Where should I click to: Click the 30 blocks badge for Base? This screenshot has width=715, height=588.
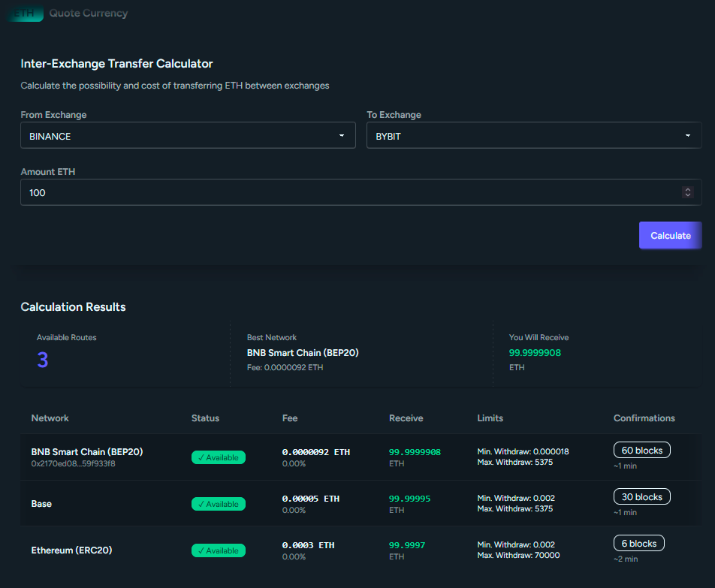click(641, 496)
